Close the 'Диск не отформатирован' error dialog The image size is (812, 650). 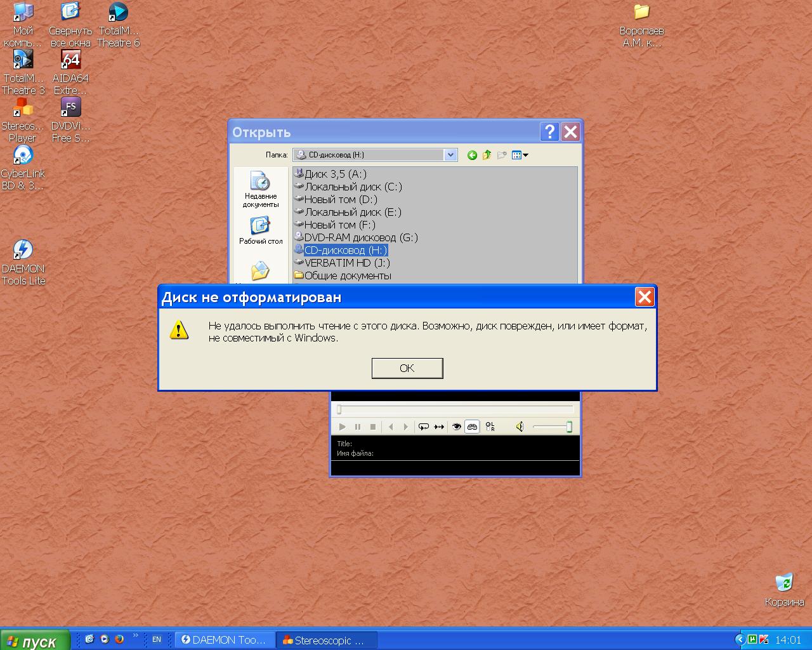point(645,297)
